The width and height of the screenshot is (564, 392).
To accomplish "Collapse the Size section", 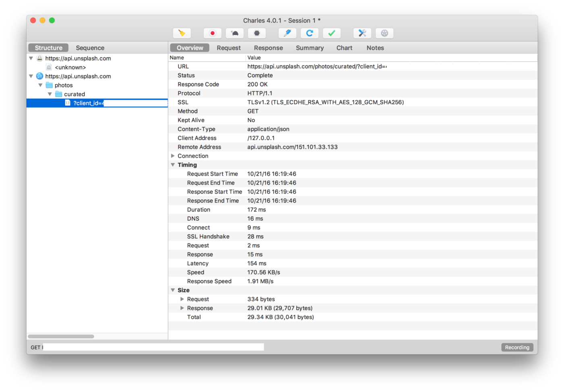I will (173, 290).
